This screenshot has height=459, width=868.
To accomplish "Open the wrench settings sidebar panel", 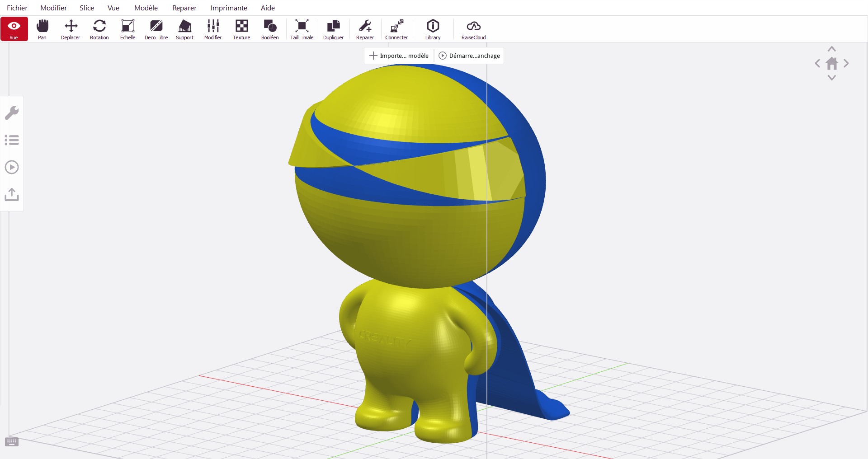I will [x=12, y=113].
